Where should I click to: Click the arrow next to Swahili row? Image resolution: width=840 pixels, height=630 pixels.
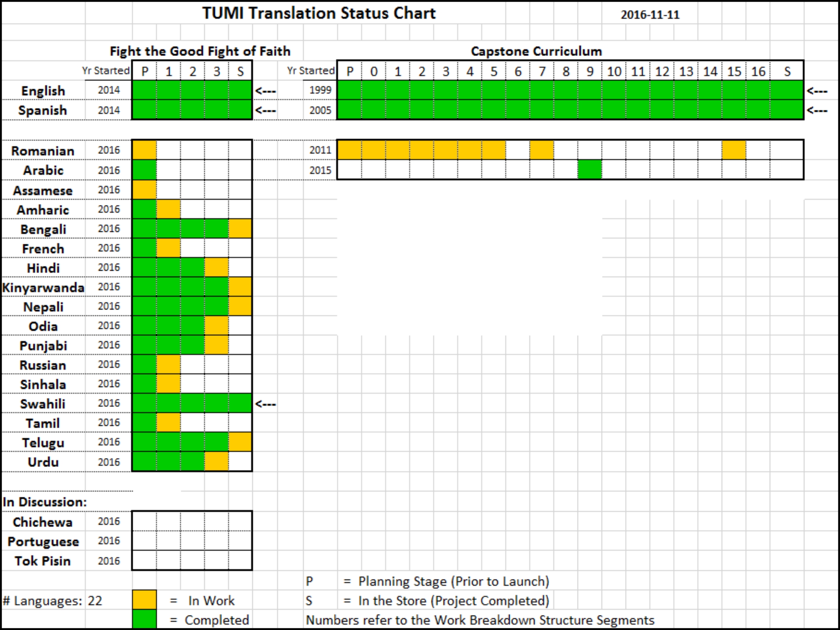tap(266, 404)
